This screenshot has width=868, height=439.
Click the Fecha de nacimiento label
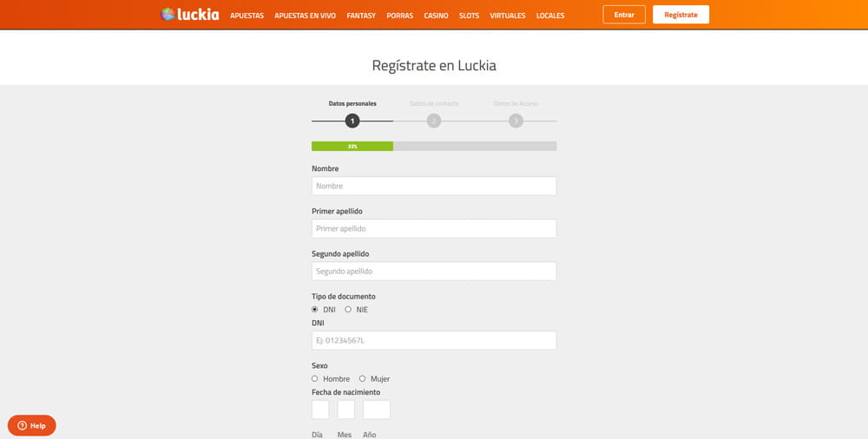pos(346,392)
